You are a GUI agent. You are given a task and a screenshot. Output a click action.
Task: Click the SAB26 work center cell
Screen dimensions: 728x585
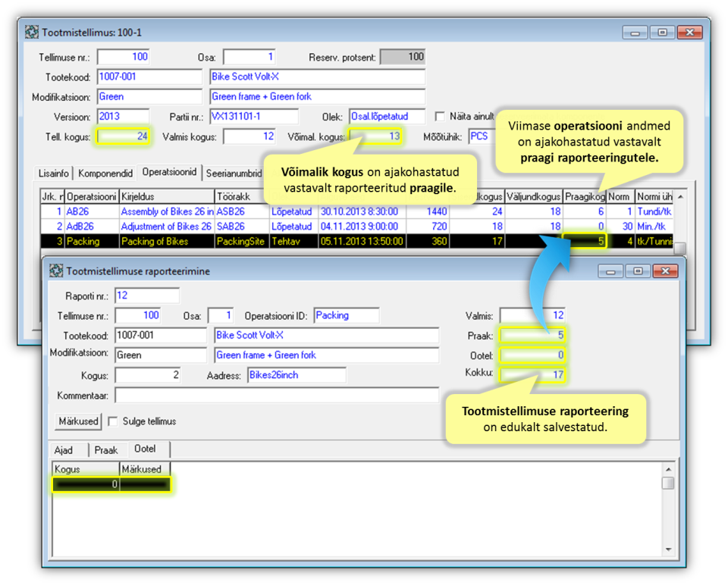(241, 227)
